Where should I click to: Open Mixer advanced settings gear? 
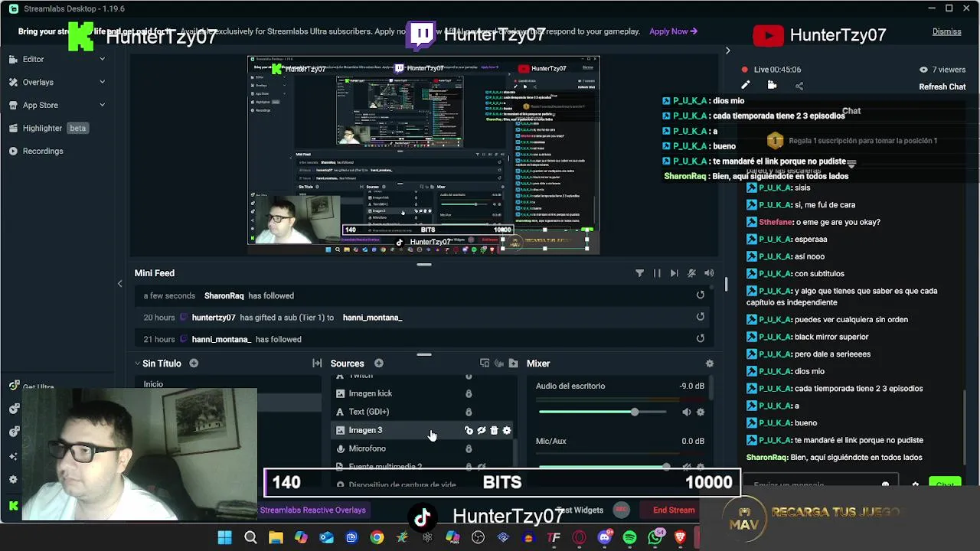pos(709,364)
